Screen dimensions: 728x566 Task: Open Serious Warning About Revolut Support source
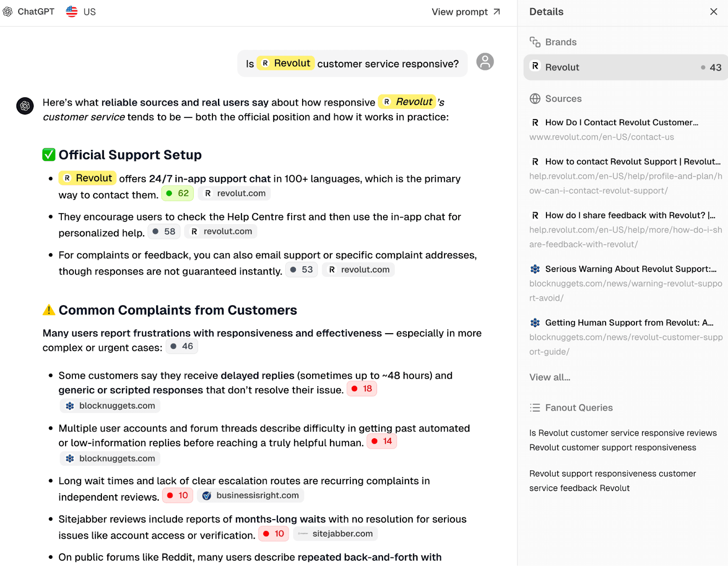pos(631,269)
